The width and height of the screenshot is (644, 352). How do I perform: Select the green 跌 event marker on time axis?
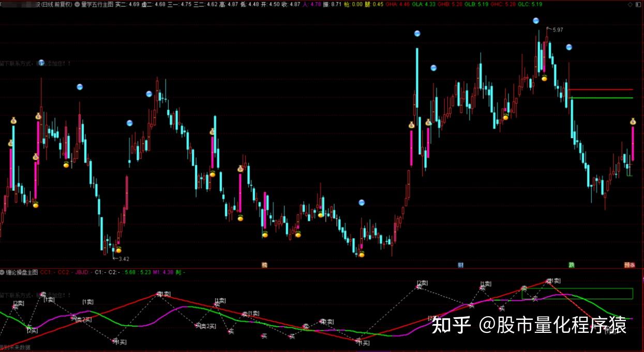tap(572, 265)
